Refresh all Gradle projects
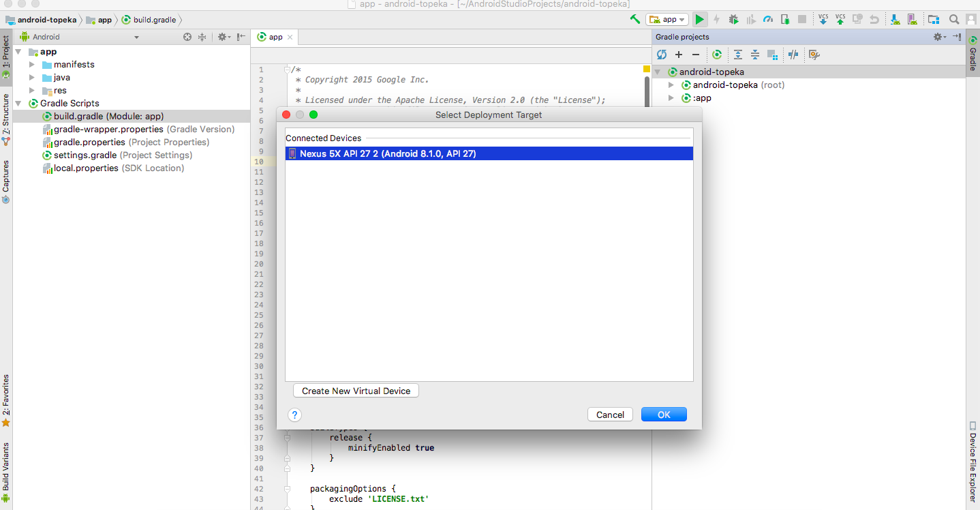This screenshot has width=980, height=510. 661,55
